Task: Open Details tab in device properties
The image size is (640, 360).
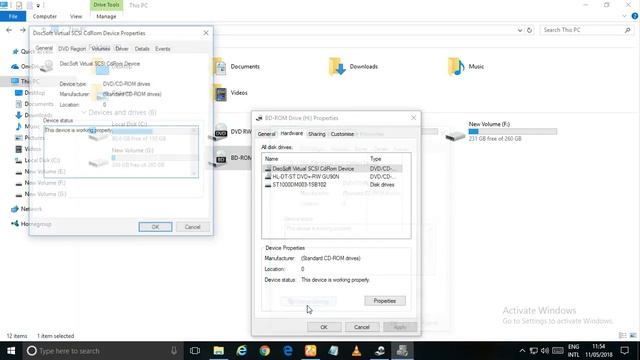Action: tap(142, 49)
